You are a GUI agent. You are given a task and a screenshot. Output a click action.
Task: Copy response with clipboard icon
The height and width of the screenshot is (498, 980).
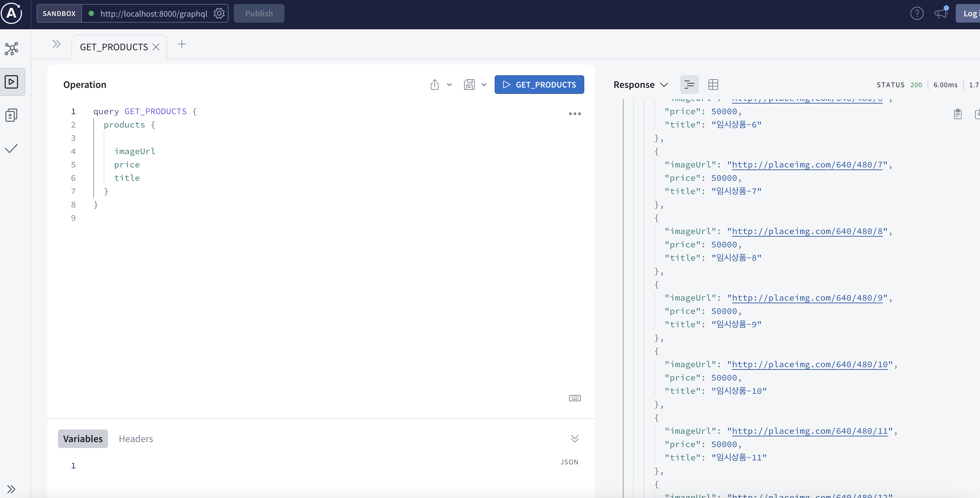point(958,114)
